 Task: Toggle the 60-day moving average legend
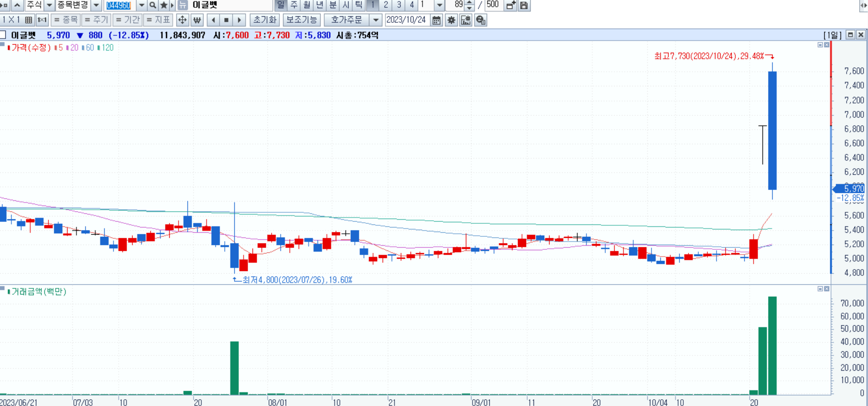tap(88, 47)
